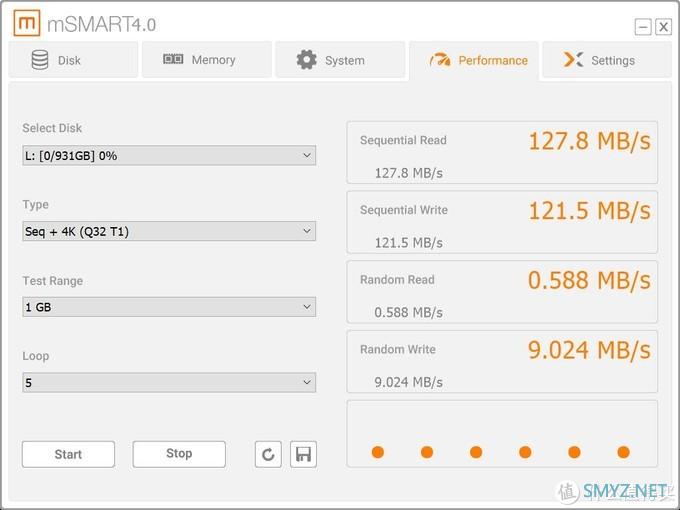This screenshot has width=680, height=510.
Task: Click the small grey 121.5 MB/s value
Action: click(409, 243)
